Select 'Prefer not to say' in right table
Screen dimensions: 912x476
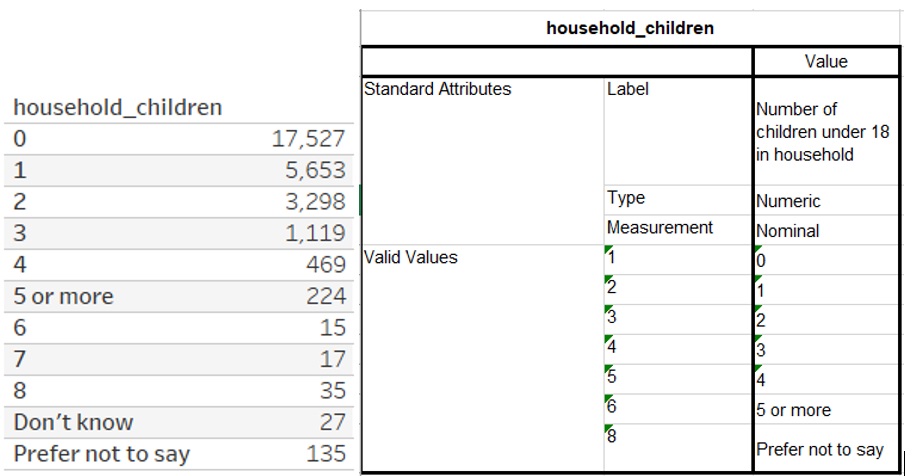click(x=820, y=450)
